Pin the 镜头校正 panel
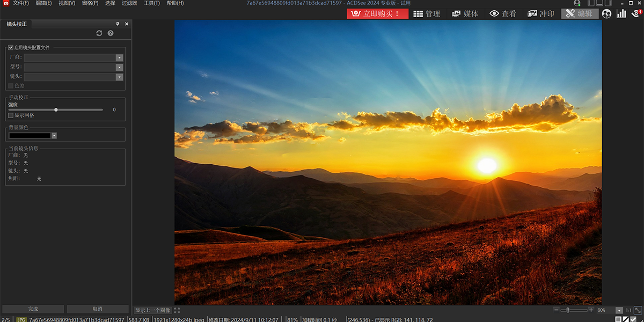Image resolution: width=644 pixels, height=322 pixels. (x=118, y=24)
